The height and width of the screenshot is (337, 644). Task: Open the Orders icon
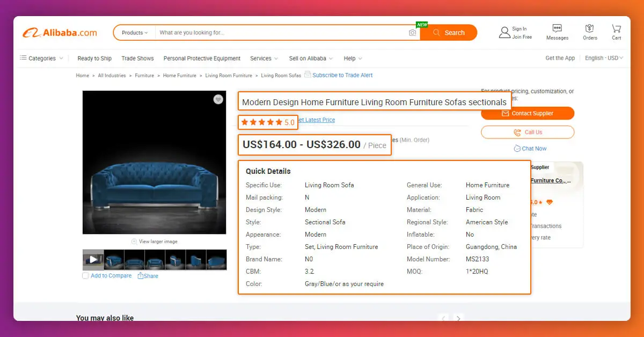point(590,32)
